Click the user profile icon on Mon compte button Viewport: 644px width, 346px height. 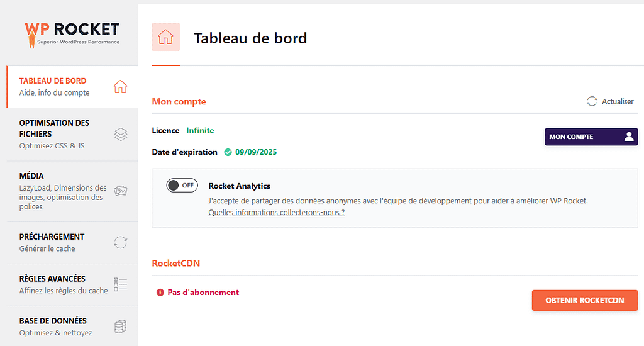(629, 137)
